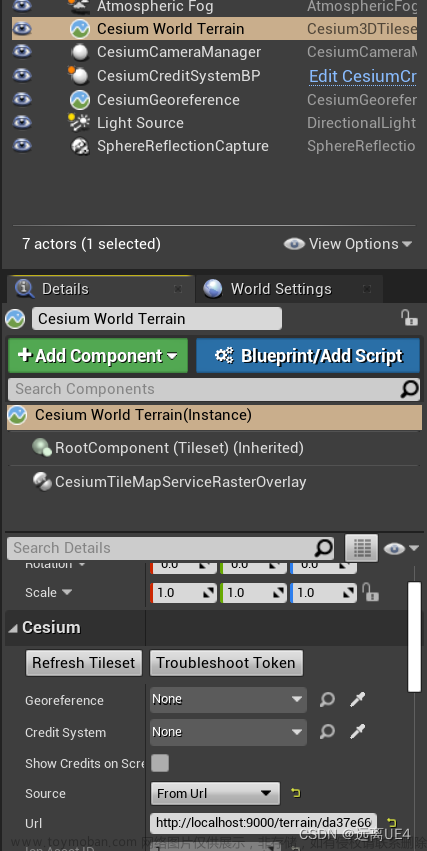Click the Url text field
This screenshot has height=851, width=427.
tap(264, 823)
